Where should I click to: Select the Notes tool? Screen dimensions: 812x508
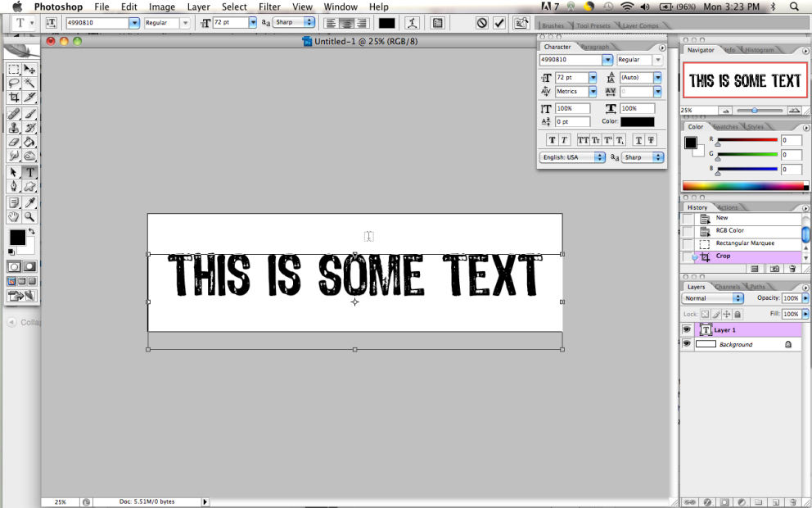pyautogui.click(x=14, y=203)
